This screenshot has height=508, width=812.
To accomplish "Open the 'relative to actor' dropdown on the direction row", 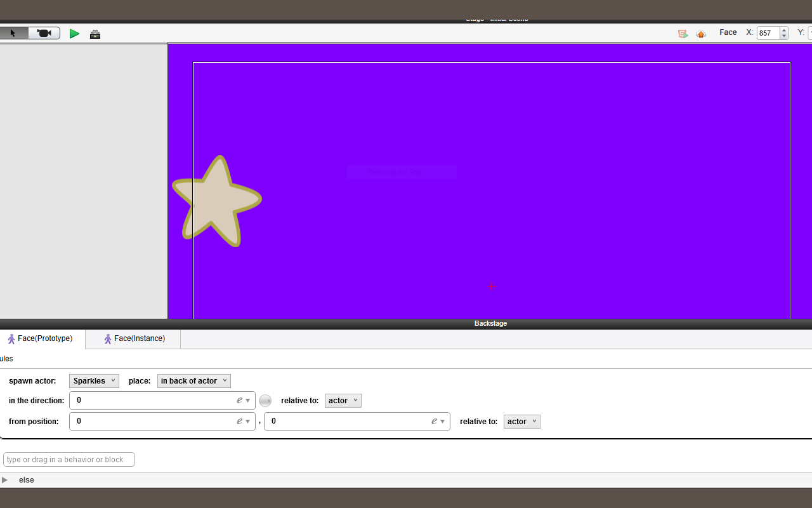I will point(343,400).
